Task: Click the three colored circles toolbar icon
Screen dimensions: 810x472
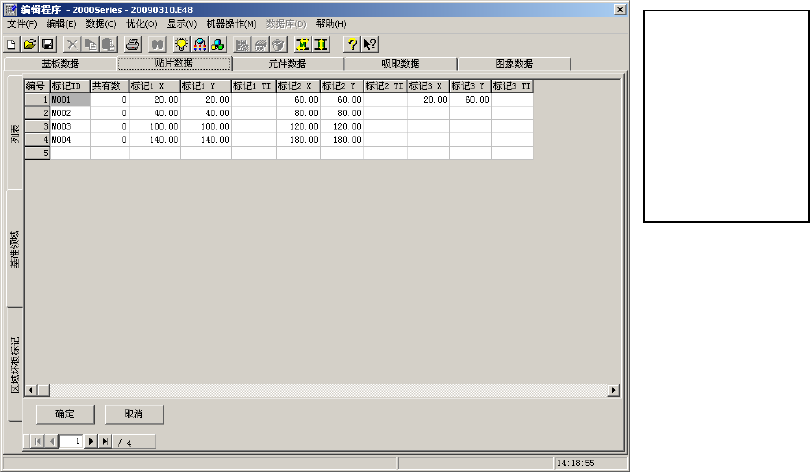Action: tap(216, 44)
